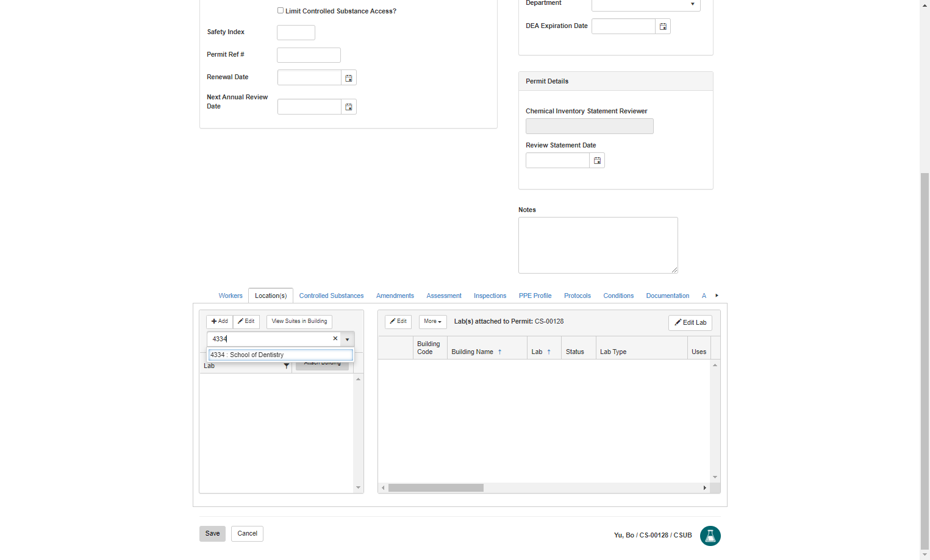The height and width of the screenshot is (560, 930).
Task: Expand the Department dropdown
Action: pyautogui.click(x=693, y=4)
